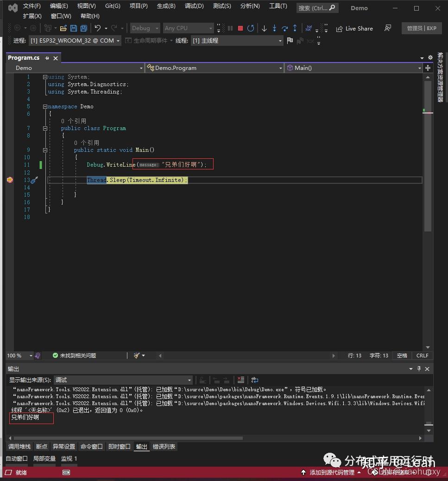Image resolution: width=448 pixels, height=481 pixels.
Task: Pause execution with the Break All icon
Action: [230, 28]
